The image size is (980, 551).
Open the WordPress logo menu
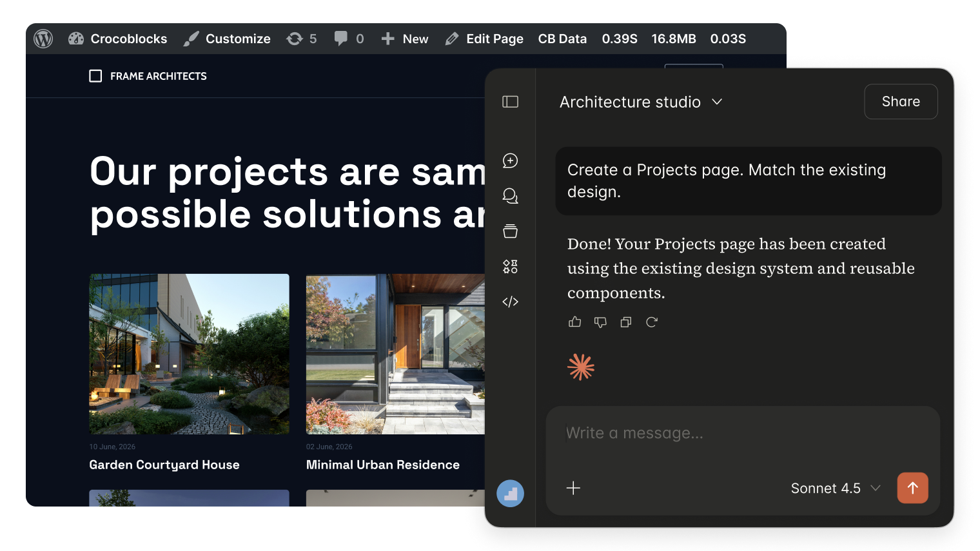pos(43,39)
